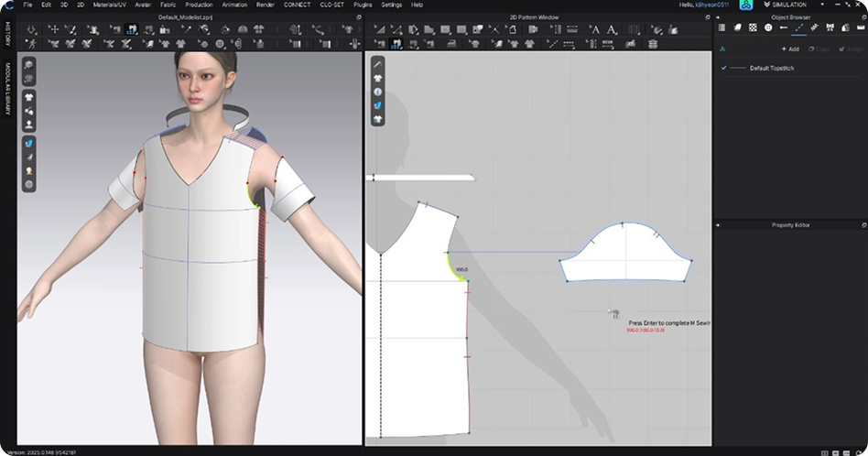The width and height of the screenshot is (868, 456).
Task: Toggle the Default Topstitch checkmark
Action: click(723, 69)
